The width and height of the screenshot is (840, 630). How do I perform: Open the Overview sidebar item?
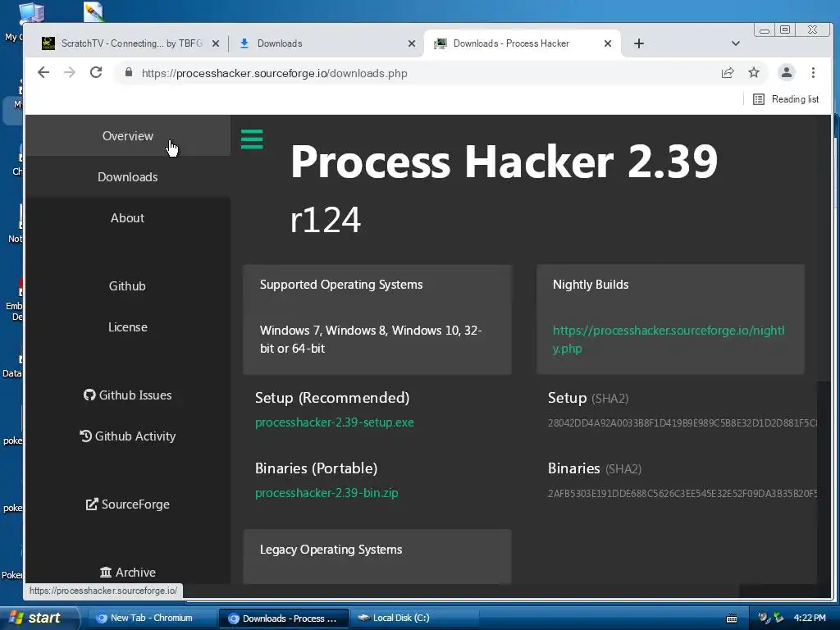(x=127, y=136)
